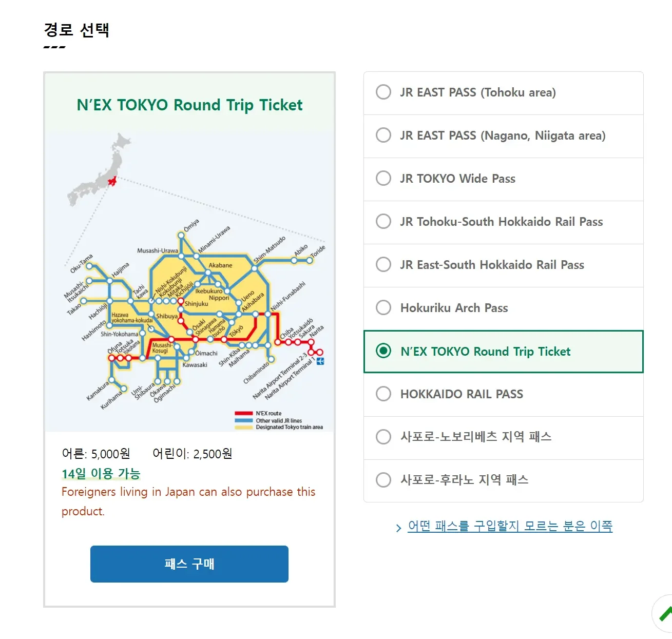Select 사포로-후라노 지역 패스 option
This screenshot has width=672, height=639.
click(383, 480)
